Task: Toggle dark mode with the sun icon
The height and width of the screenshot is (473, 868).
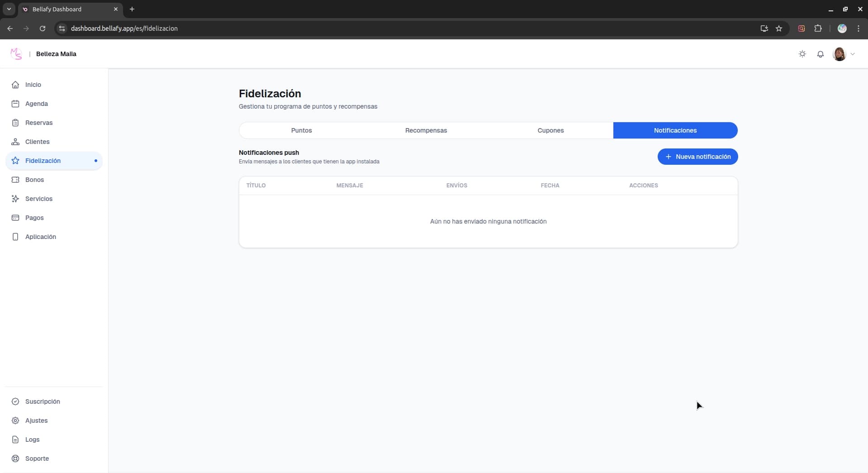Action: pos(802,53)
